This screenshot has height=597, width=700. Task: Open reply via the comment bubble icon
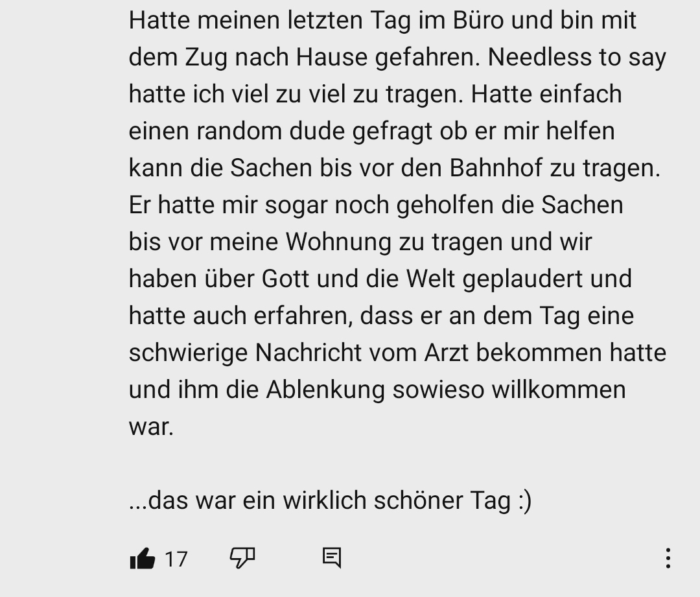tap(332, 558)
